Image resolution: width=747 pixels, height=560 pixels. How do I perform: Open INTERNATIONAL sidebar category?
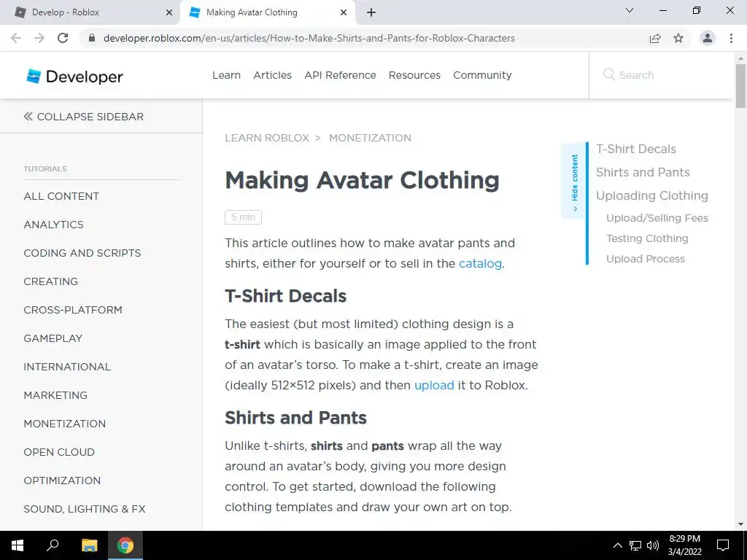coord(67,367)
